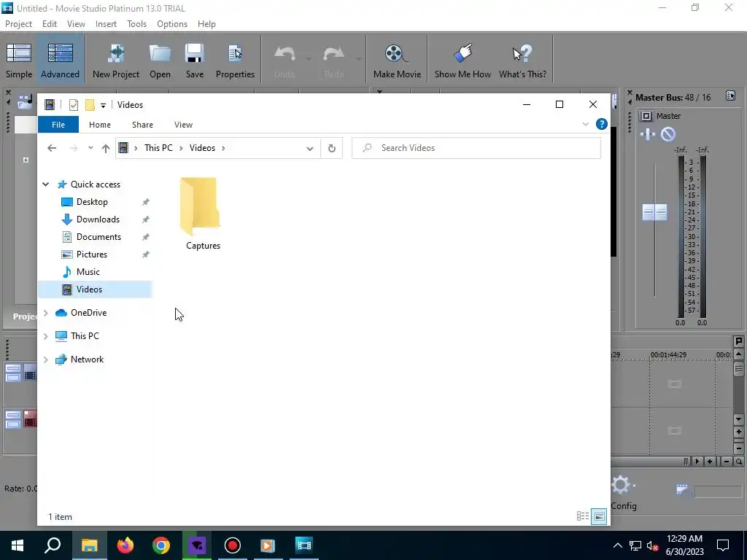Image resolution: width=747 pixels, height=560 pixels.
Task: Go back in File Explorer
Action: pyautogui.click(x=52, y=148)
